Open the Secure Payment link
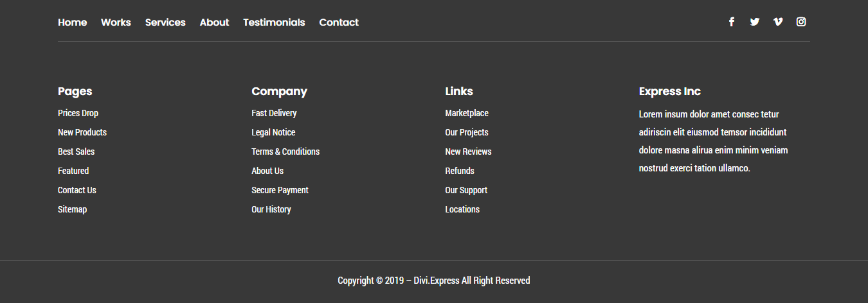 pyautogui.click(x=280, y=190)
